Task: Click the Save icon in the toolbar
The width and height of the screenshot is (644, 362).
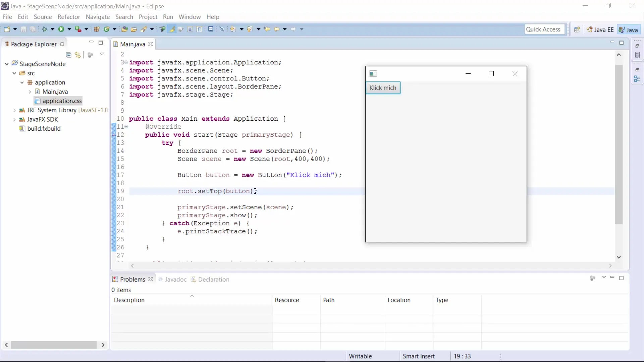Action: [23, 29]
